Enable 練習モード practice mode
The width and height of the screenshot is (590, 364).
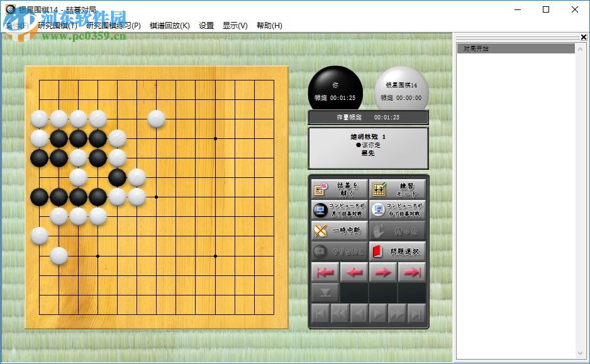click(x=396, y=189)
